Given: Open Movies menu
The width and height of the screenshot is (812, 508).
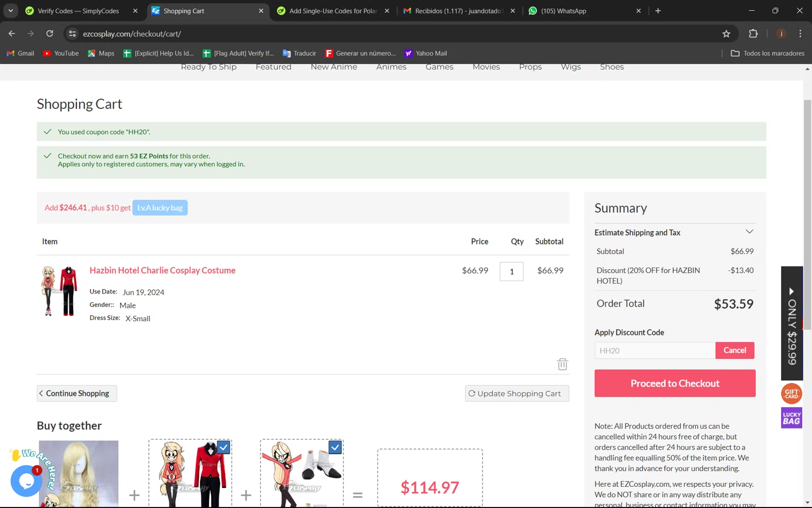Looking at the screenshot, I should [x=486, y=67].
